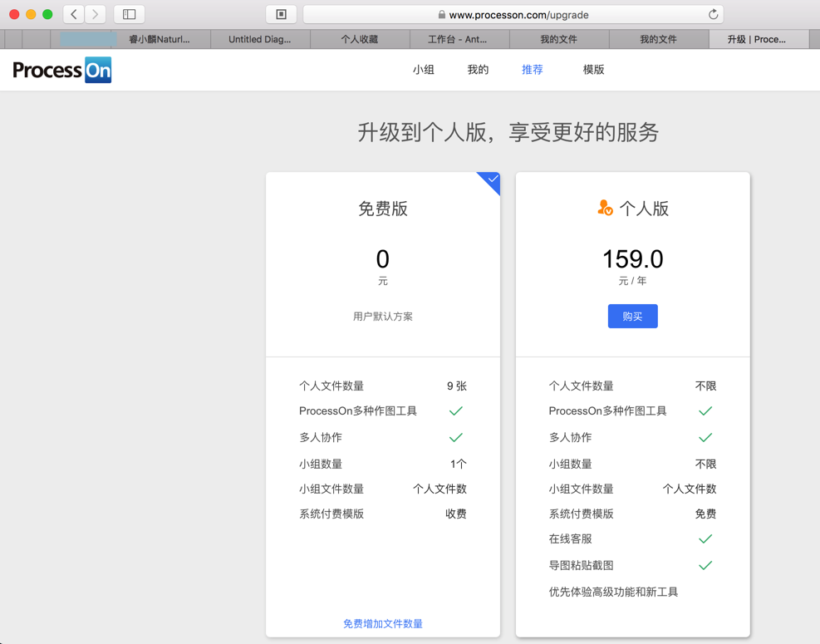The width and height of the screenshot is (820, 644).
Task: Click the ProcessOn logo
Action: pos(62,70)
